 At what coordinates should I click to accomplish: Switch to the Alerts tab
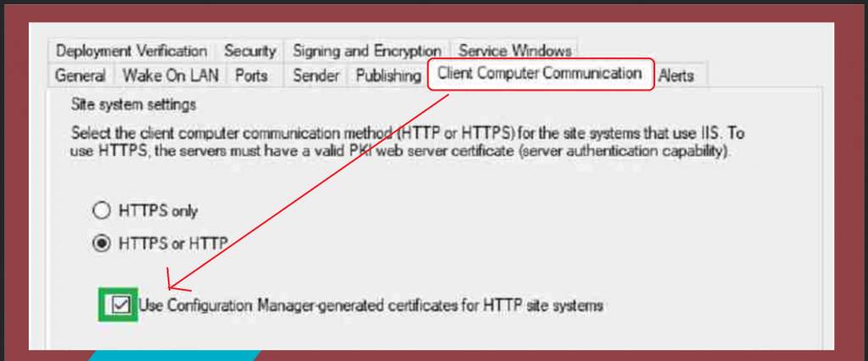pos(676,75)
